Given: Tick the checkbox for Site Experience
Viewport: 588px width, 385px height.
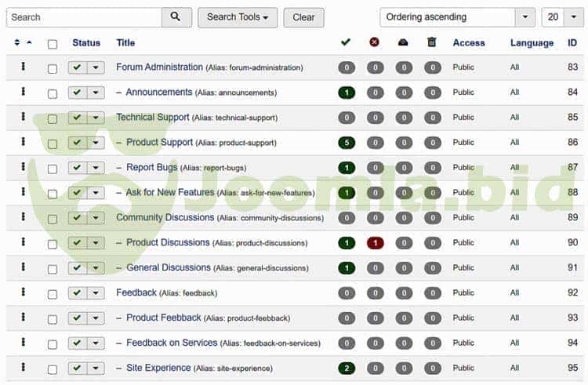Looking at the screenshot, I should click(x=53, y=369).
